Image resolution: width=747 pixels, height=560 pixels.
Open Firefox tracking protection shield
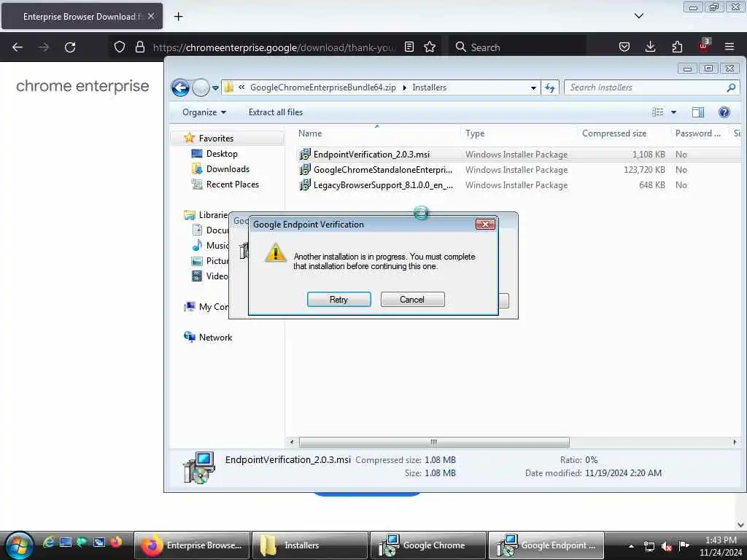[120, 47]
